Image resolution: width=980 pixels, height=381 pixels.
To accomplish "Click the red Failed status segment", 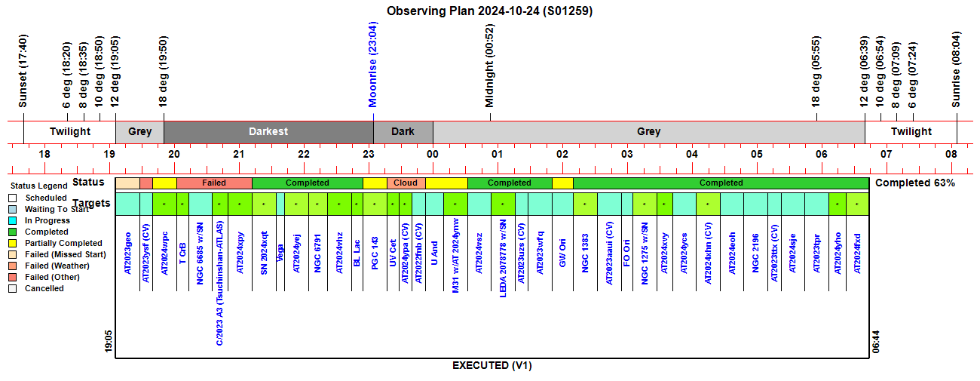I will pyautogui.click(x=214, y=183).
